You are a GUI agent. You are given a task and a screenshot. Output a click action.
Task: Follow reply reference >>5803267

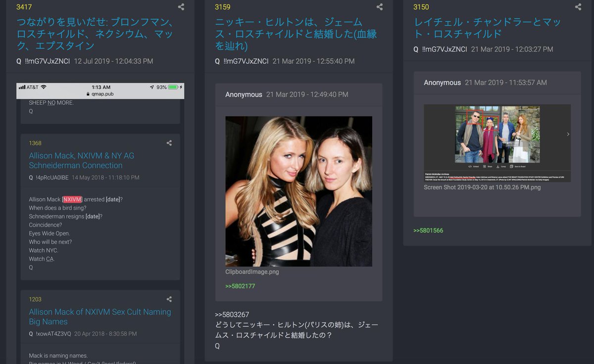(x=232, y=315)
